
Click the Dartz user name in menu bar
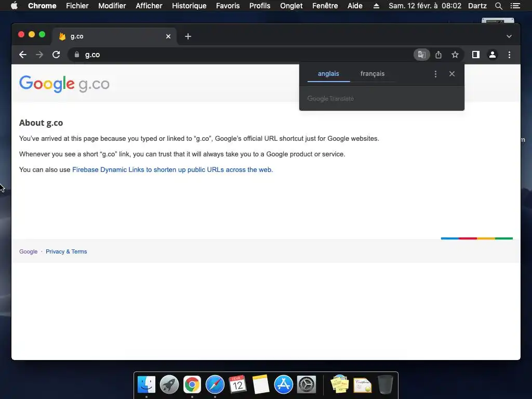[477, 6]
